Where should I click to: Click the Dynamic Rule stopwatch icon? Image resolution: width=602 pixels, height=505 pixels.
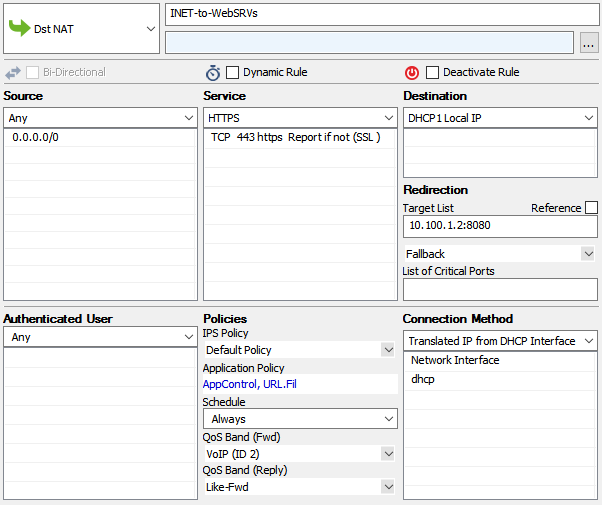[213, 72]
